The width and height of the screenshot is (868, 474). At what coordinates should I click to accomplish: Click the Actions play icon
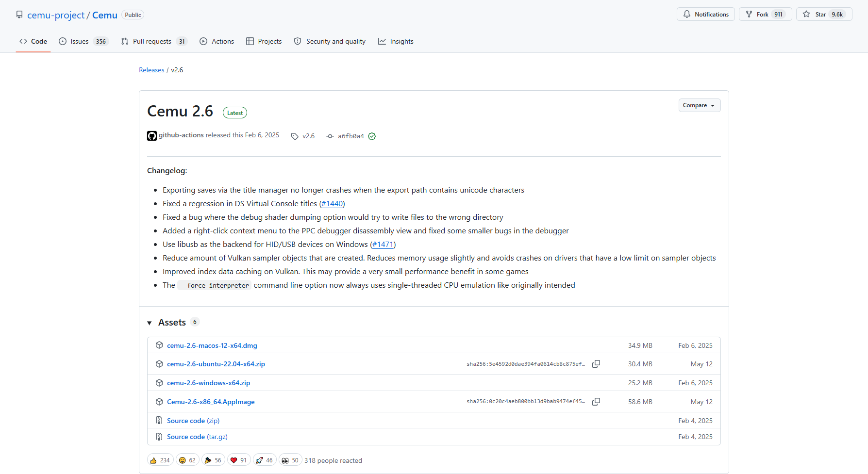(x=203, y=41)
